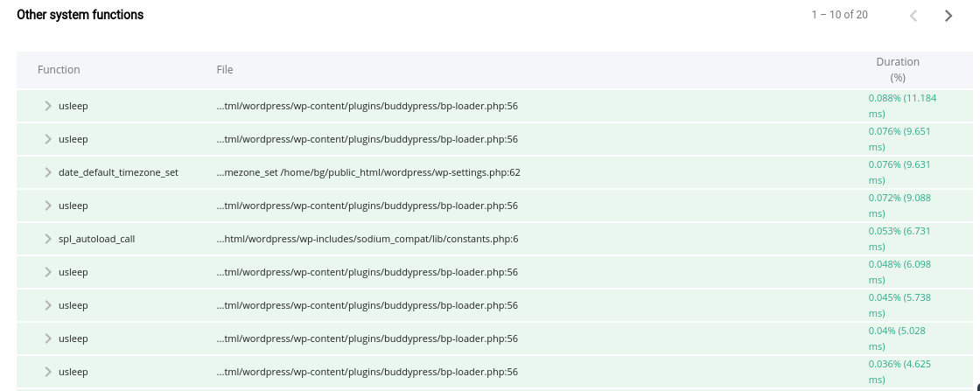980x391 pixels.
Task: Expand the usleep row with 5.738 ms duration
Action: (47, 305)
